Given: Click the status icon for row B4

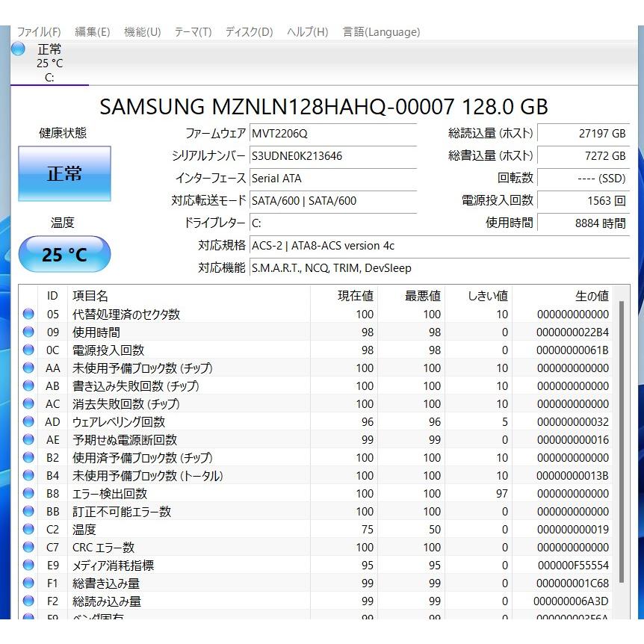Looking at the screenshot, I should pyautogui.click(x=28, y=476).
